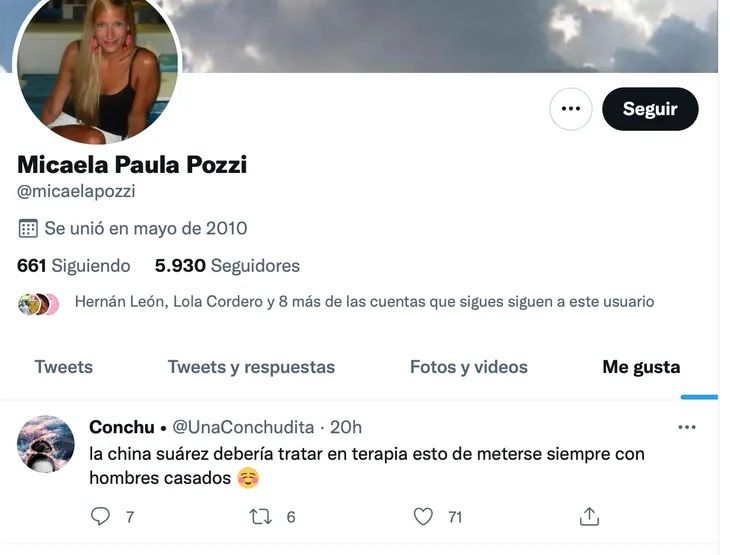The image size is (730, 555).
Task: Open profile more options circle button
Action: pyautogui.click(x=571, y=109)
